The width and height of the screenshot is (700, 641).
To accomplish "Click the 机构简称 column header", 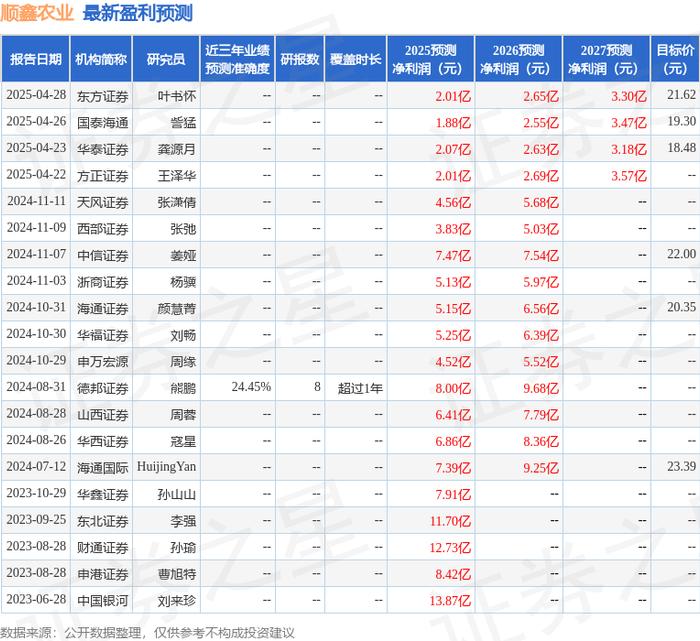I will coord(101,59).
